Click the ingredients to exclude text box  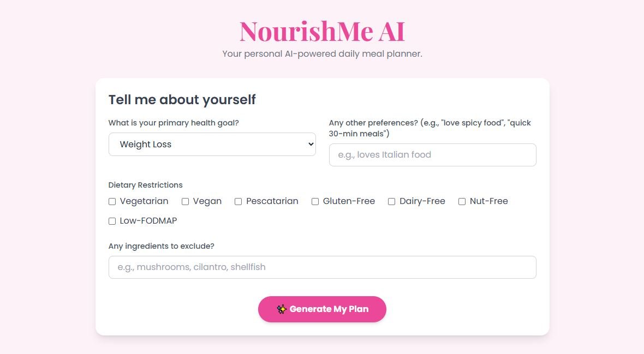pos(322,267)
